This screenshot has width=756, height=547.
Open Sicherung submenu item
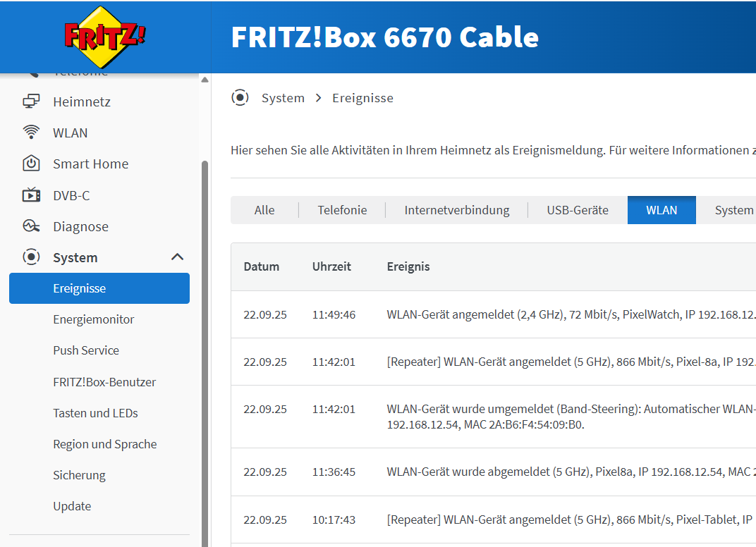point(79,475)
